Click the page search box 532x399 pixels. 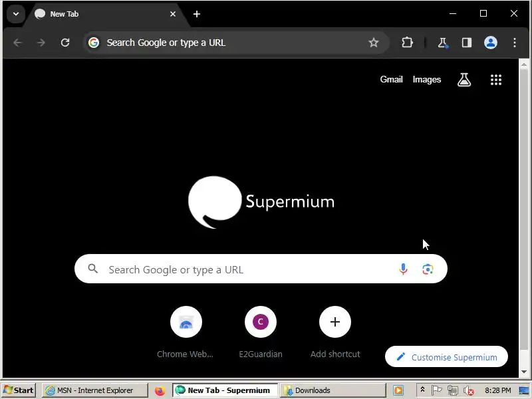click(x=261, y=269)
